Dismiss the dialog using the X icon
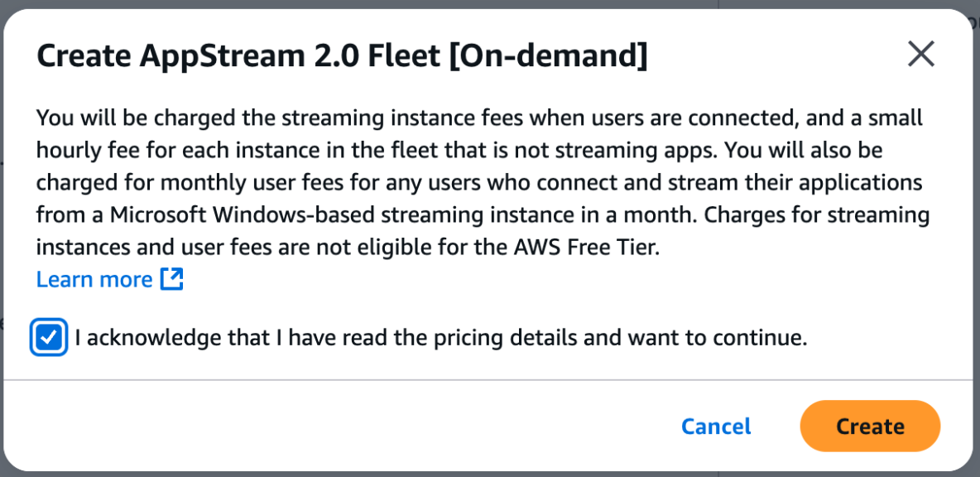Screen dimensions: 980x477 (920, 55)
